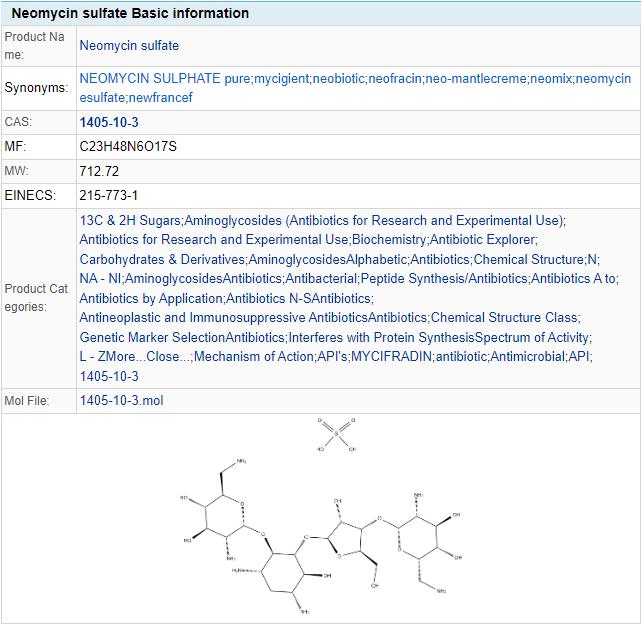Open Antibiotics by Application category
The image size is (642, 624).
[x=150, y=298]
